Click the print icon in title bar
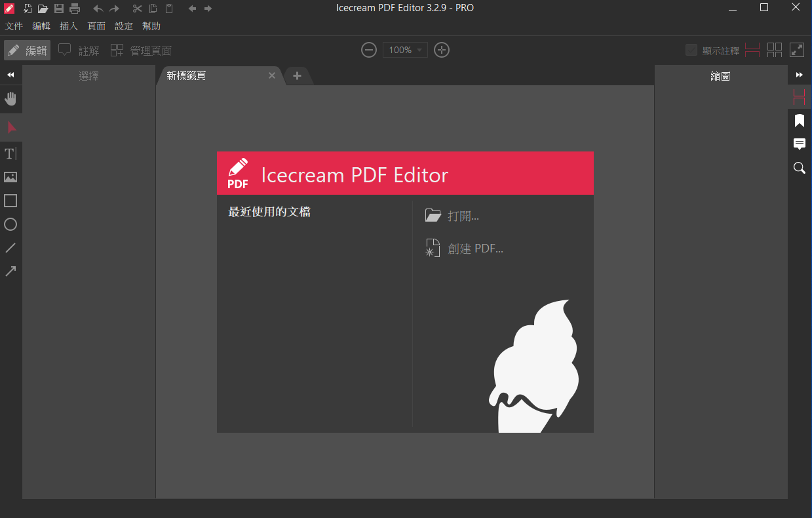812x518 pixels. (75, 9)
